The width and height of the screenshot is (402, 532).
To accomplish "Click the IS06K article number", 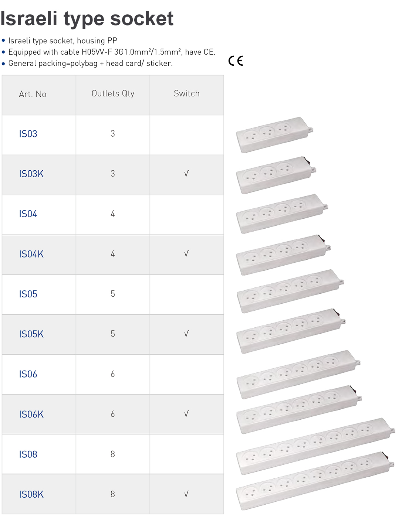I will (31, 415).
